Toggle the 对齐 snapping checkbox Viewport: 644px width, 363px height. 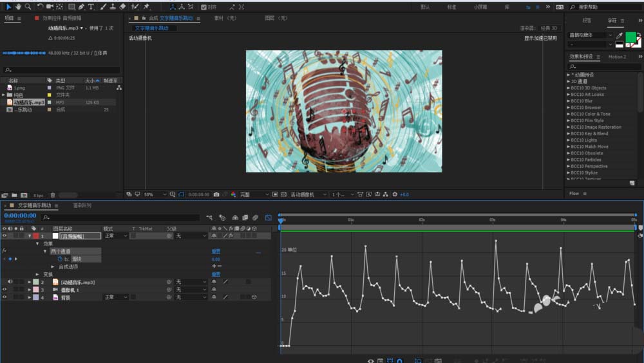coord(204,7)
